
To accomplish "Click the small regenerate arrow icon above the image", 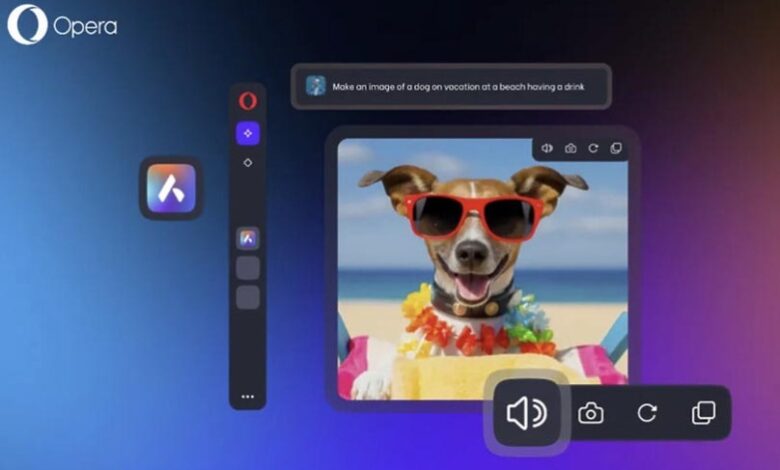I will click(x=593, y=148).
